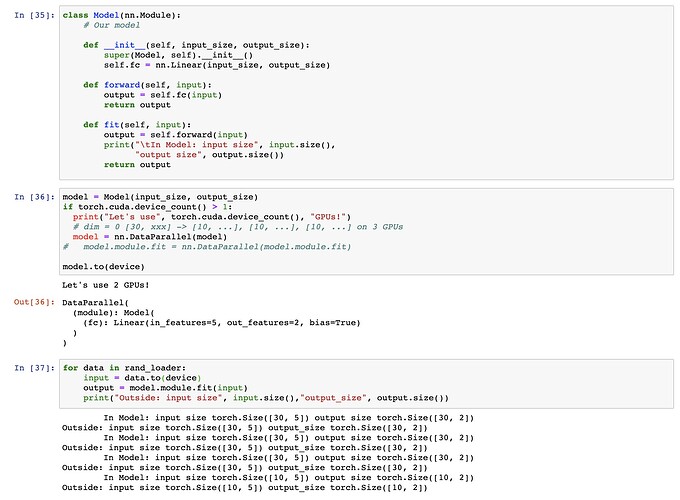Click the 'def __init__' definition line
This screenshot has width=680, height=500.
pos(195,45)
